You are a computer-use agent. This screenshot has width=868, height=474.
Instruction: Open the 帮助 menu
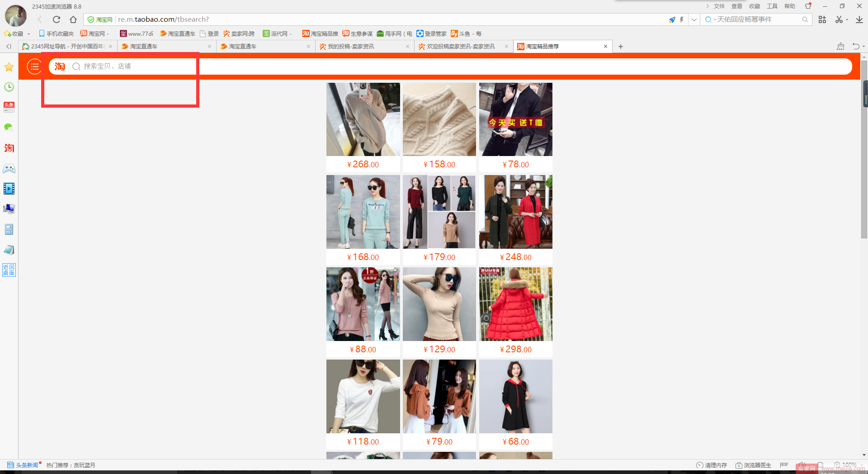[790, 6]
